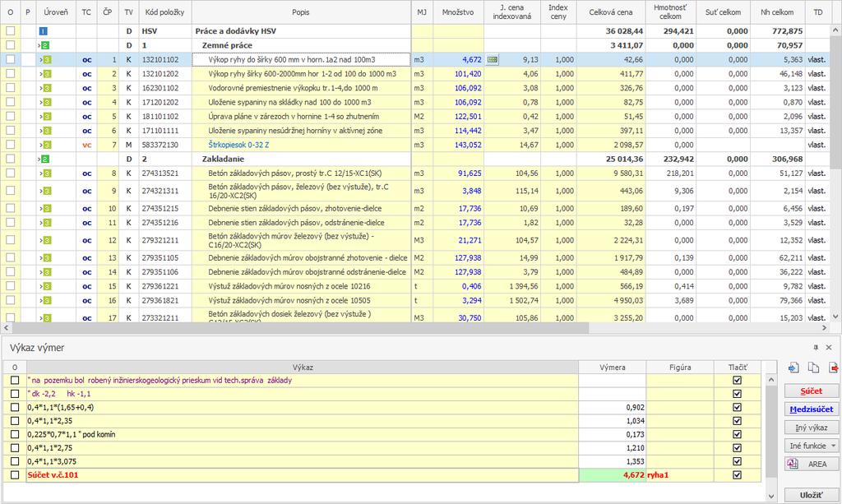The image size is (842, 504).
Task: Click the Medzisúčet button
Action: (x=811, y=409)
